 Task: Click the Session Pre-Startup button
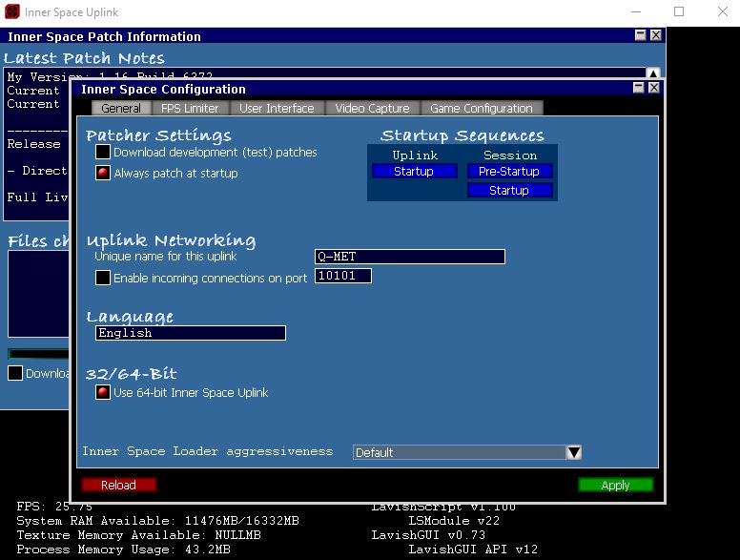pos(509,171)
